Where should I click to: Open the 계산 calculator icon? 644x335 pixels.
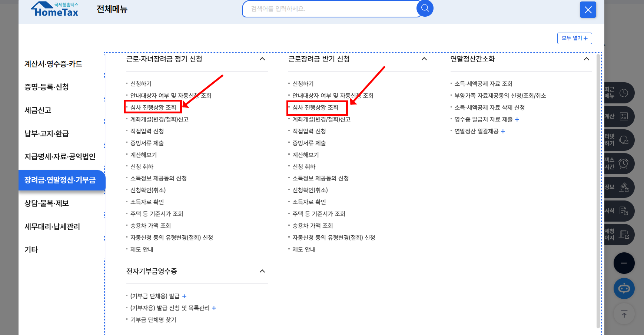pos(624,116)
